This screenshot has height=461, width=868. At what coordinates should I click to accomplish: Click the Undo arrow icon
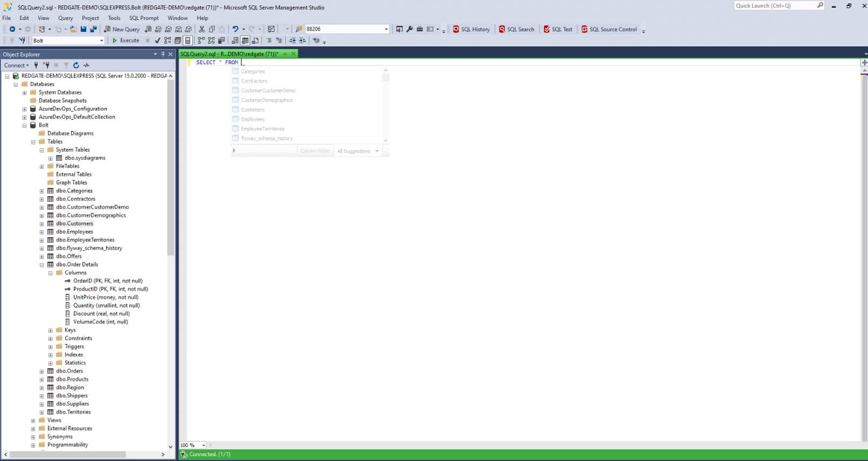(235, 29)
